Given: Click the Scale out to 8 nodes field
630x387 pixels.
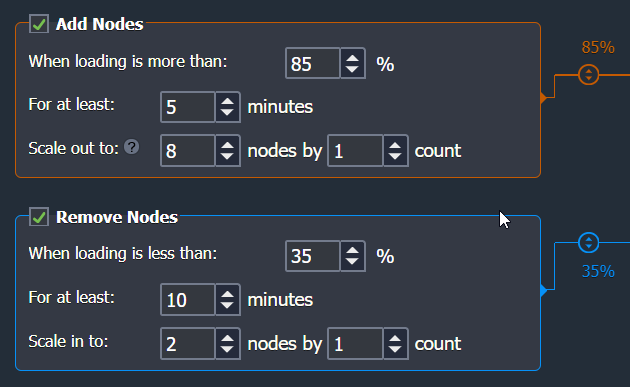Looking at the screenshot, I should [x=188, y=151].
